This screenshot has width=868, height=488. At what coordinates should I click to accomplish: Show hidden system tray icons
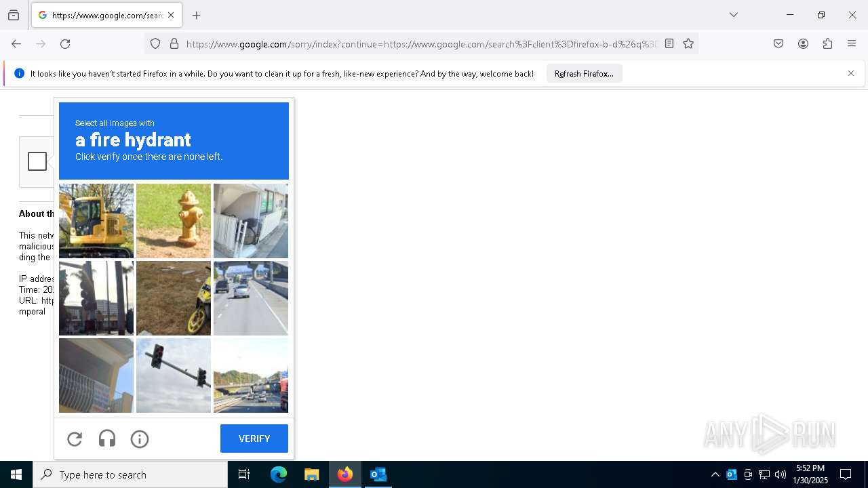tap(715, 474)
